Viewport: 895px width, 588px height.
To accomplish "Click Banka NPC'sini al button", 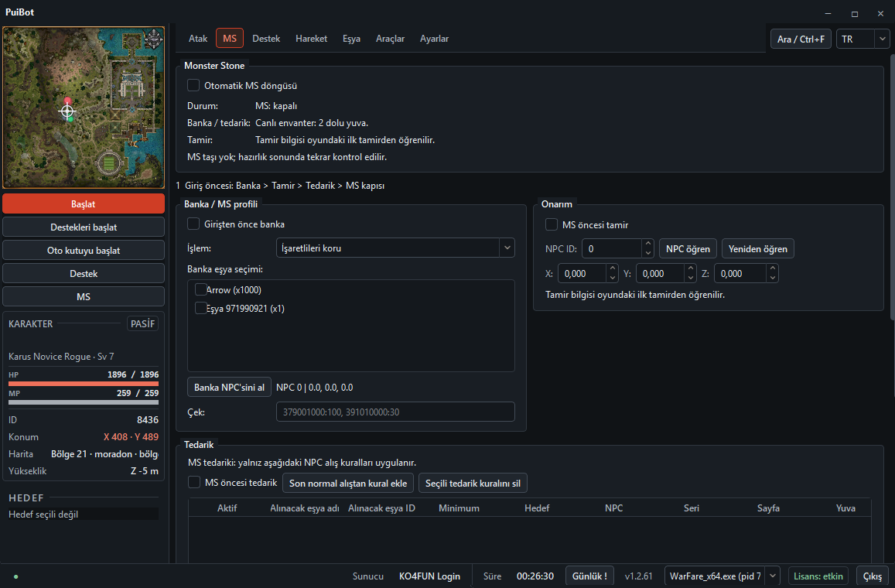I will (230, 387).
